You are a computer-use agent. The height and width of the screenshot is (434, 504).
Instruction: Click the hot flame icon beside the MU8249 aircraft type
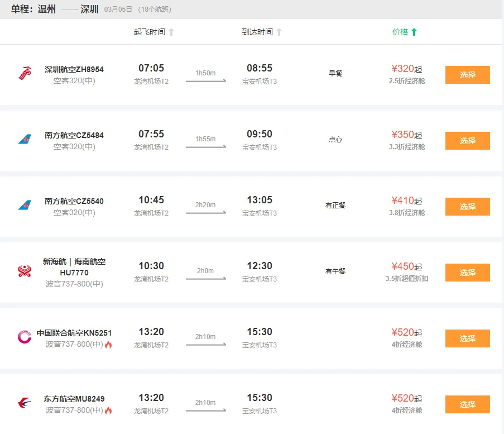pyautogui.click(x=108, y=411)
